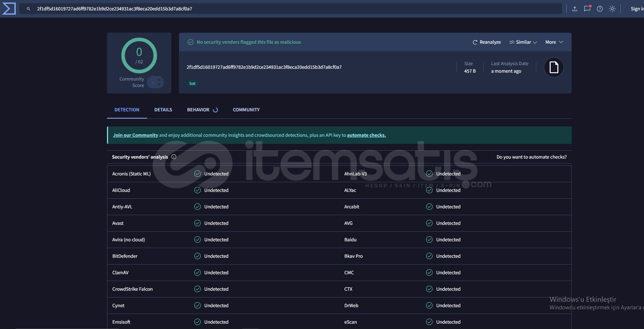Click the bat tag
644x329 pixels.
(x=192, y=83)
